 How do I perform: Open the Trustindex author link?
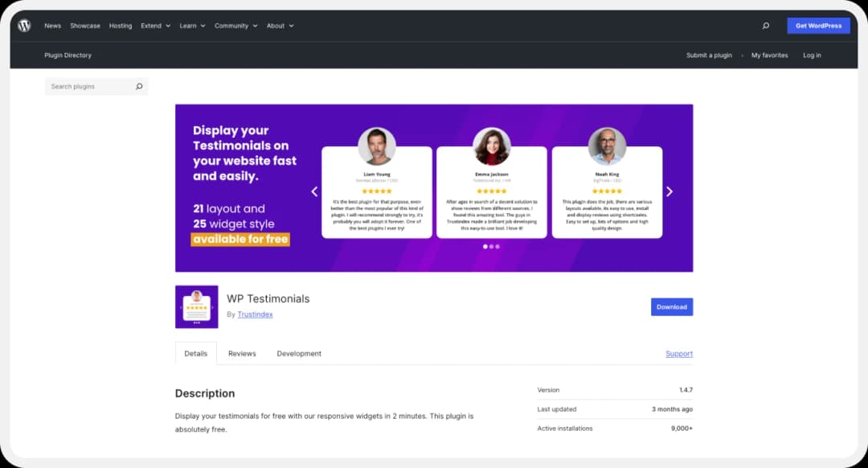255,314
